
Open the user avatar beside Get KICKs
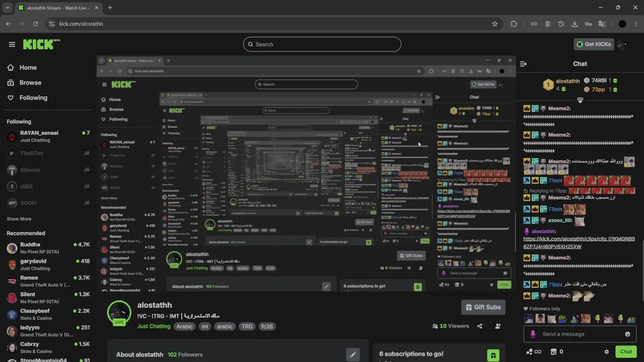[x=622, y=44]
